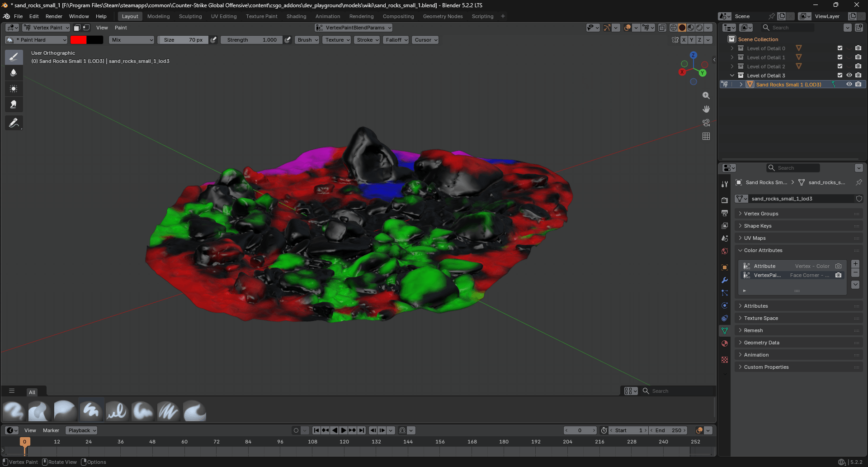
Task: Select the Smear tool in the toolbar
Action: [x=14, y=105]
